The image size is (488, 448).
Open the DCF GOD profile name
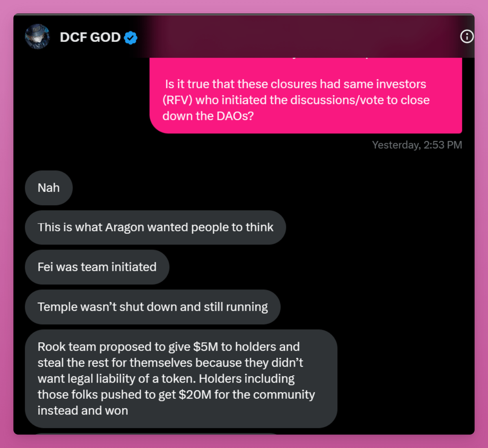(x=90, y=37)
